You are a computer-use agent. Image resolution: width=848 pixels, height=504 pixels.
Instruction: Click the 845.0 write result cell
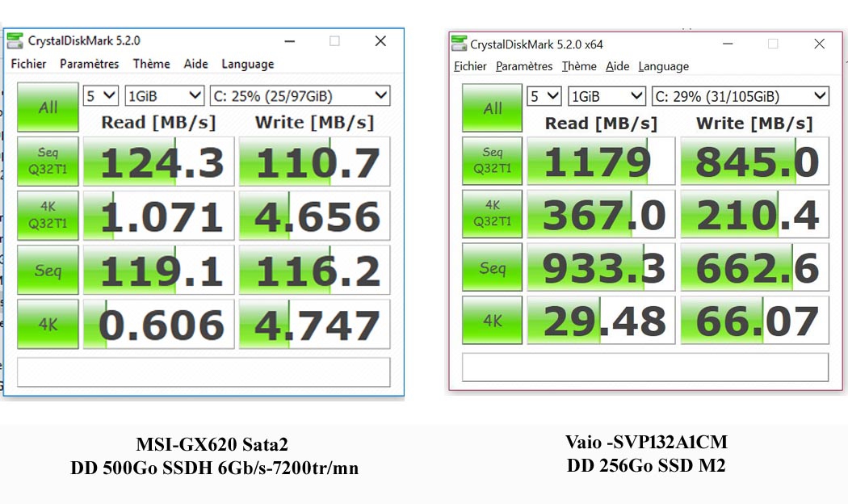pos(754,161)
